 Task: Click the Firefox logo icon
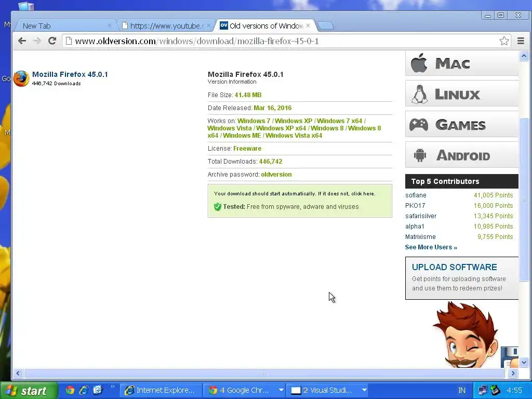[x=21, y=79]
